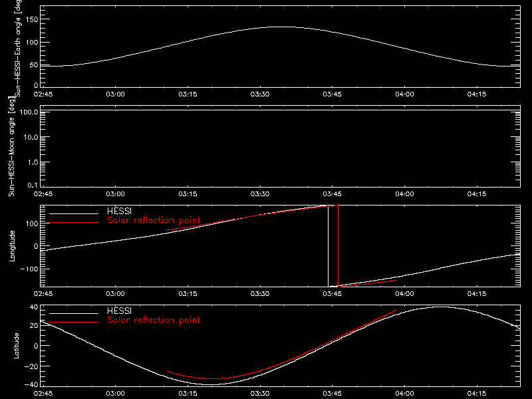This screenshot has width=532, height=399.
Task: Click the 04:00 time label under Longitude plot
Action: click(x=404, y=294)
